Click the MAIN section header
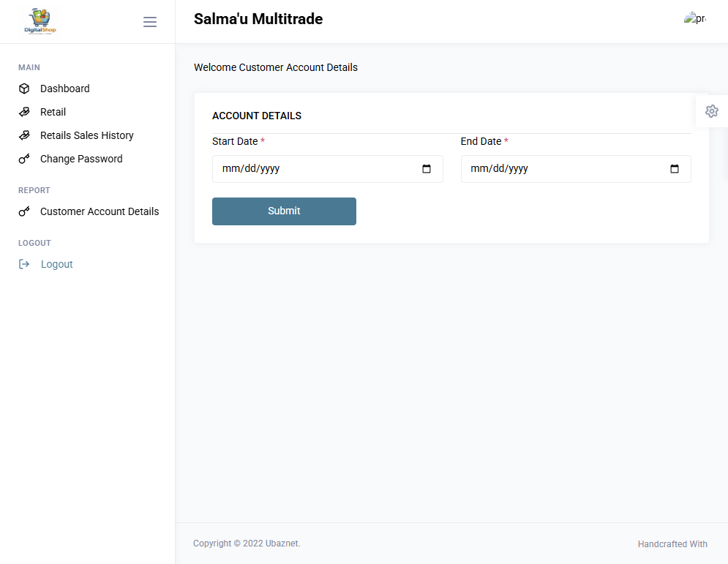Image resolution: width=728 pixels, height=564 pixels. point(29,68)
